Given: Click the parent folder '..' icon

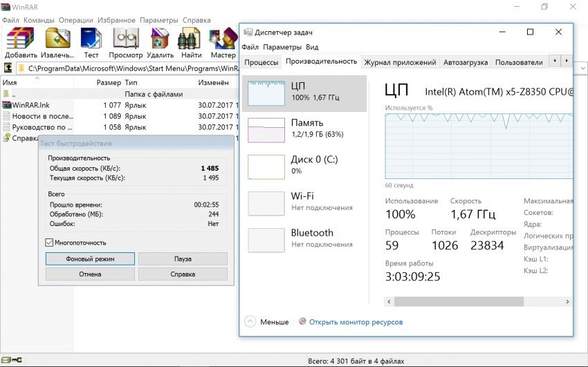Looking at the screenshot, I should click(6, 93).
